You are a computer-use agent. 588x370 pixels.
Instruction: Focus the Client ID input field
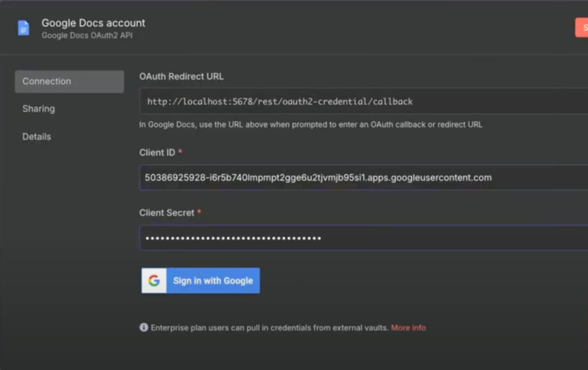364,177
